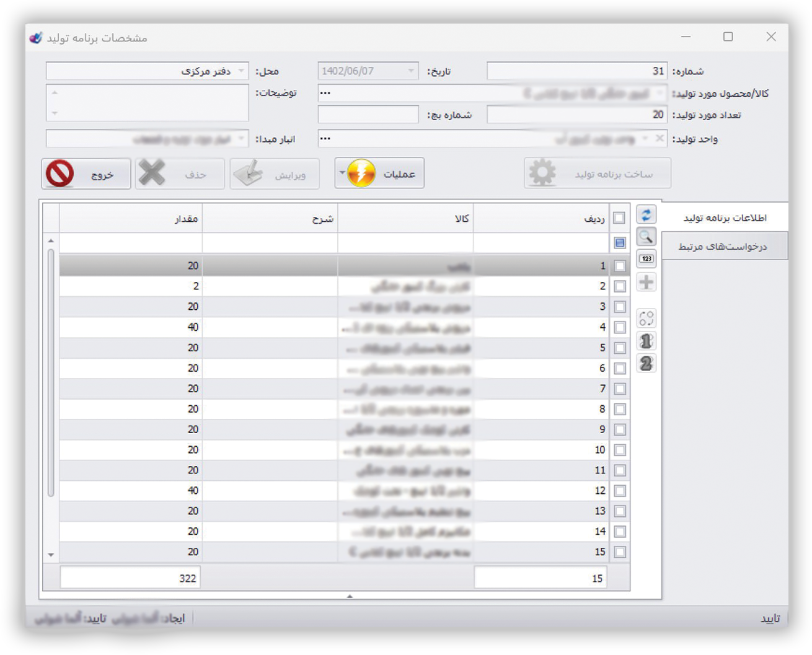Open the واحد تولید dropdown arrow
812x655 pixels.
click(x=645, y=138)
